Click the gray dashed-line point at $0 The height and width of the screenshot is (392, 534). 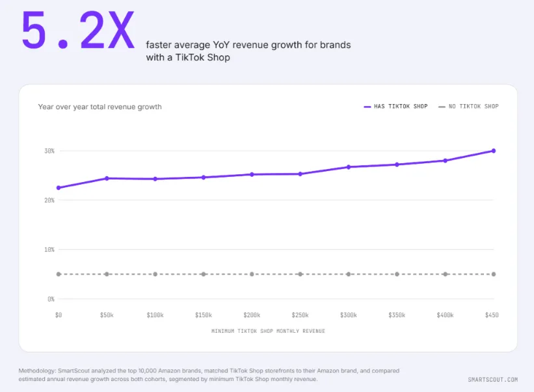pyautogui.click(x=59, y=274)
